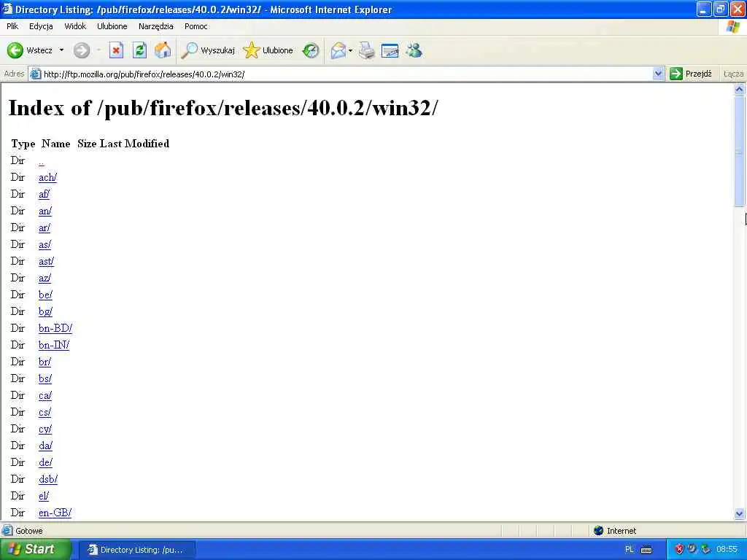747x560 pixels.
Task: Click the 'Last Modified' column header
Action: [x=134, y=144]
